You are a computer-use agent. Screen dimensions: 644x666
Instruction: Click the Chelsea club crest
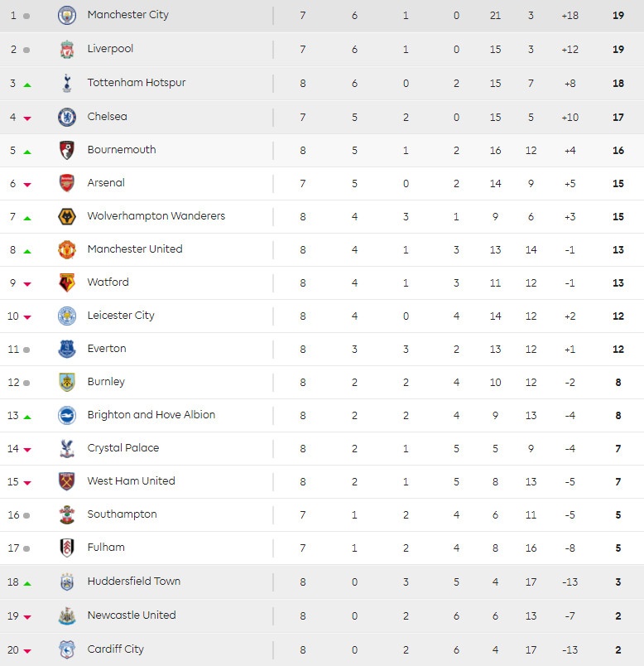(67, 117)
